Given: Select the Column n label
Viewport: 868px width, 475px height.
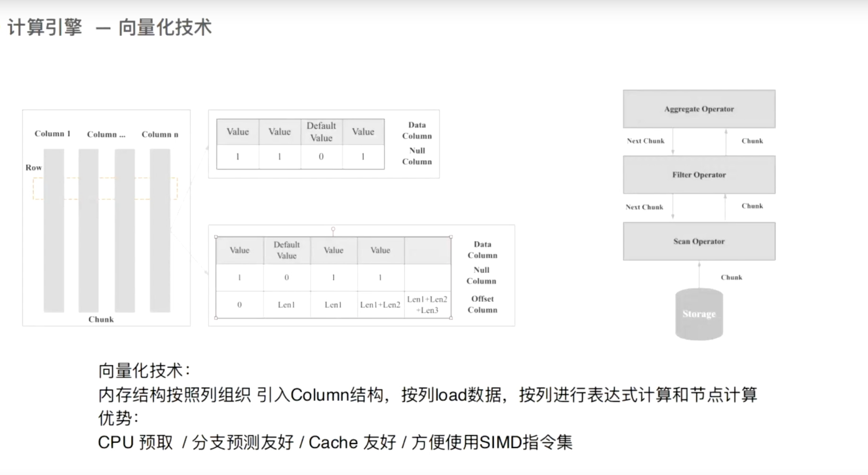Looking at the screenshot, I should 160,134.
